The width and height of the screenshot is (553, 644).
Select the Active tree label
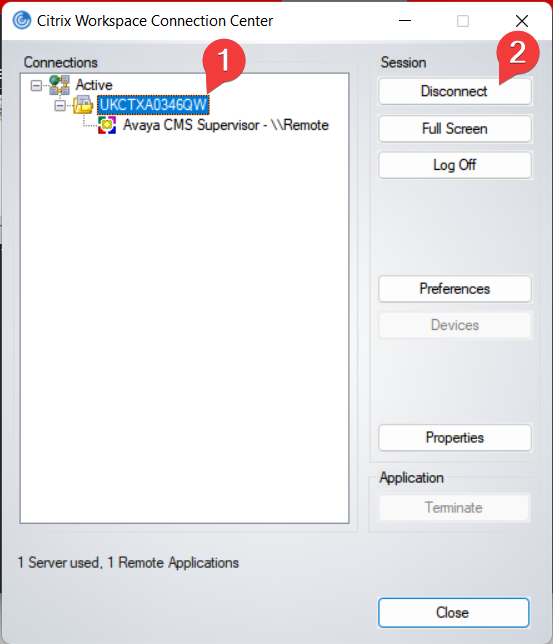pos(94,85)
